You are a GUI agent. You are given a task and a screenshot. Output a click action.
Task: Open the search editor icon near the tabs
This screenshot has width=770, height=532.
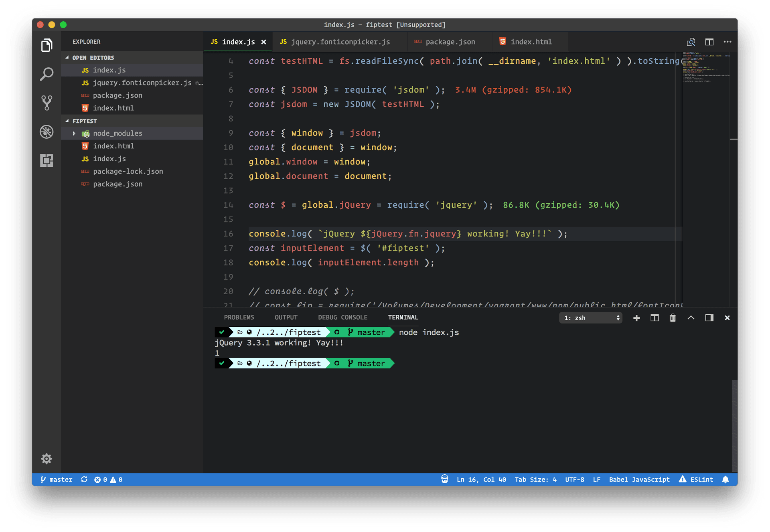tap(691, 42)
